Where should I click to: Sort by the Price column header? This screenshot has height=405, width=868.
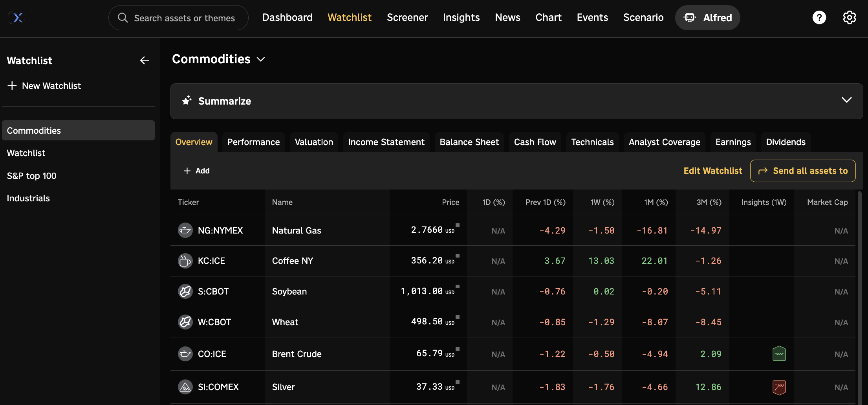point(450,202)
